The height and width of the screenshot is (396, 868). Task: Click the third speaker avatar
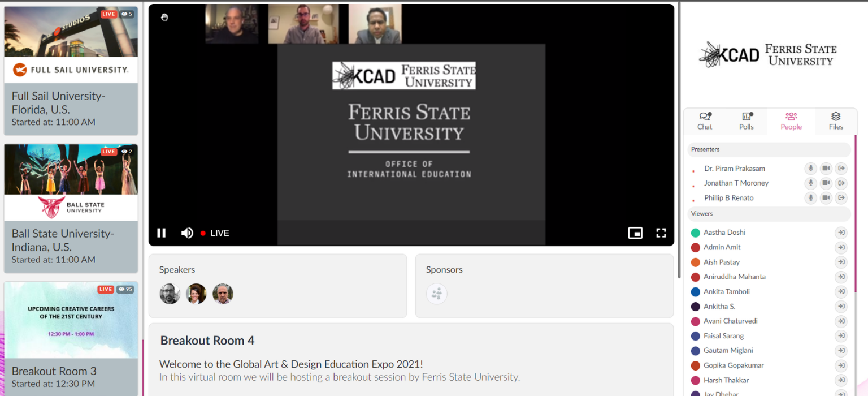click(x=223, y=294)
